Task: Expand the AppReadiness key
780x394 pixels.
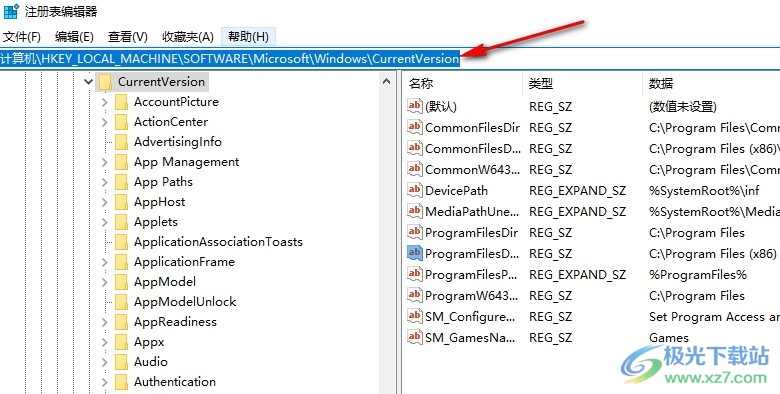Action: (x=104, y=322)
